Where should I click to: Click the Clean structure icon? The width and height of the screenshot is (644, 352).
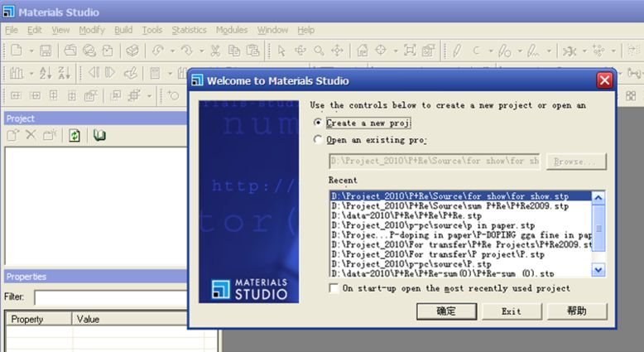coord(570,51)
